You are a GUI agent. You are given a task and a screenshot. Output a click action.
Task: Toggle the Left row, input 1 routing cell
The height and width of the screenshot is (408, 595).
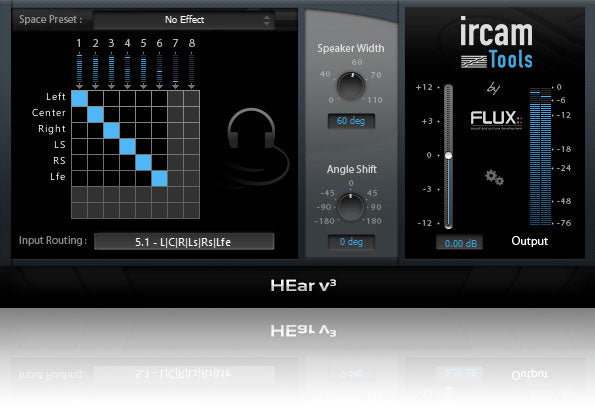pyautogui.click(x=79, y=98)
